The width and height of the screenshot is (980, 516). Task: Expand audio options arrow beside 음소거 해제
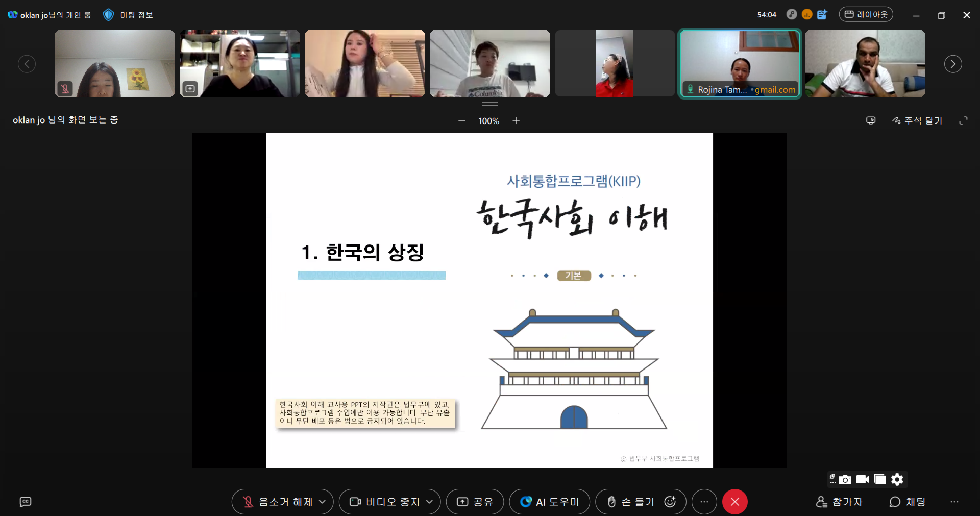323,502
